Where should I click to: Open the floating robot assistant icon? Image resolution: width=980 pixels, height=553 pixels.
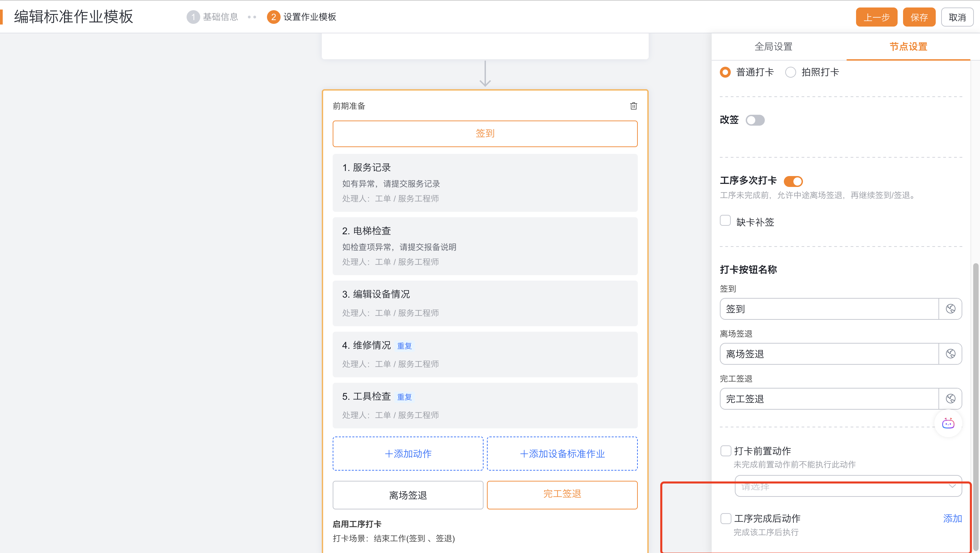click(x=948, y=423)
